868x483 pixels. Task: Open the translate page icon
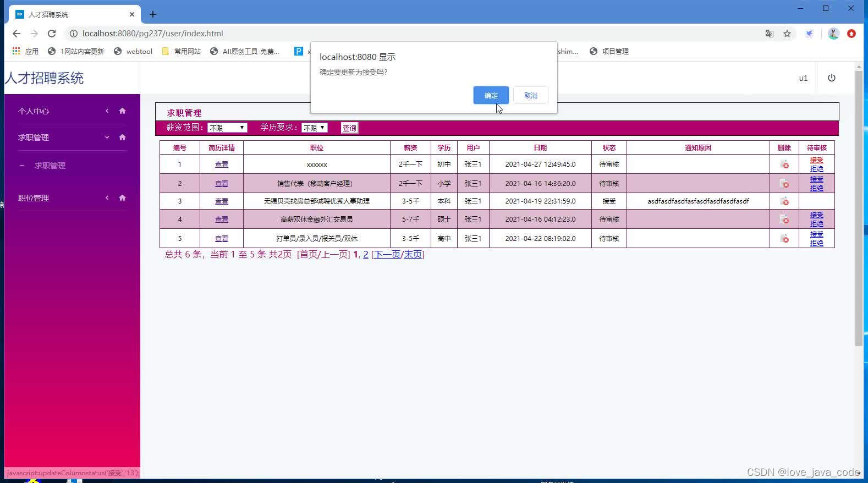click(x=770, y=34)
